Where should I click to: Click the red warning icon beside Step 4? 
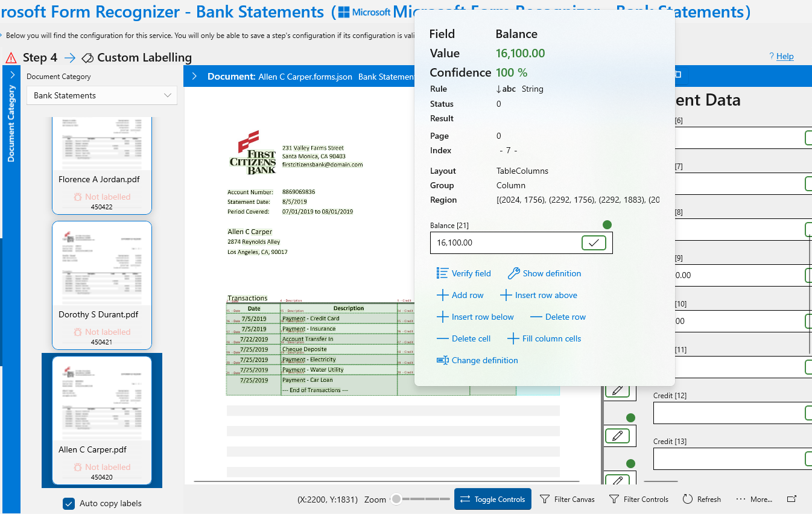11,58
